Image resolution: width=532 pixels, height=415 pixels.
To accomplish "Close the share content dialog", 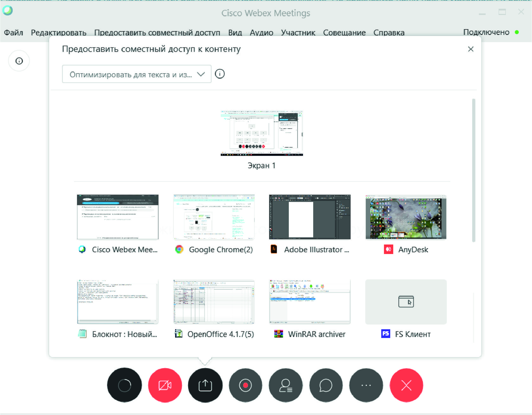I will pyautogui.click(x=471, y=49).
